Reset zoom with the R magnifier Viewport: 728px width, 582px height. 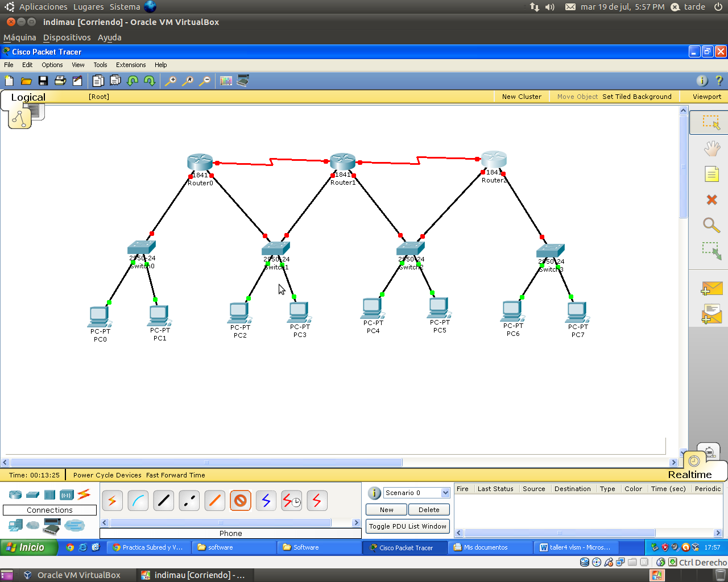[x=187, y=81]
